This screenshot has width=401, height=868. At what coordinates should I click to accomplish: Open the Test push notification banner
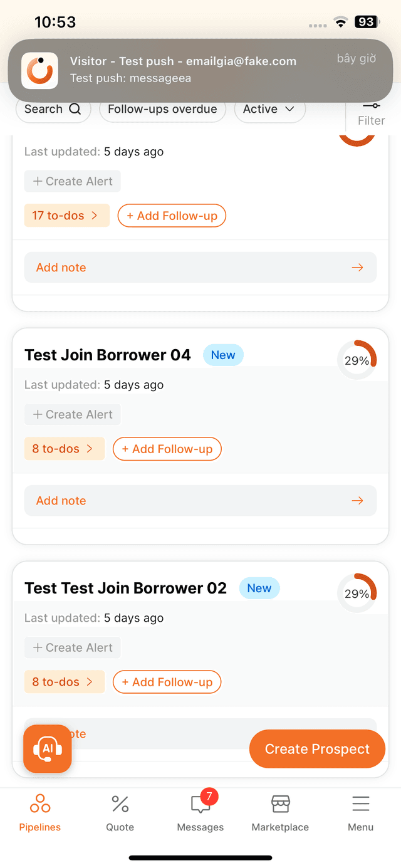200,69
